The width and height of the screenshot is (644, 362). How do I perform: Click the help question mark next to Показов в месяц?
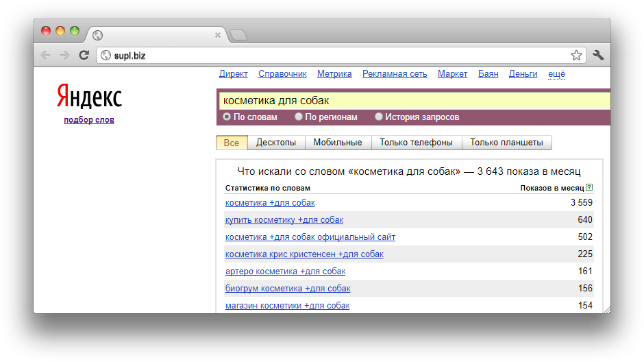(589, 187)
